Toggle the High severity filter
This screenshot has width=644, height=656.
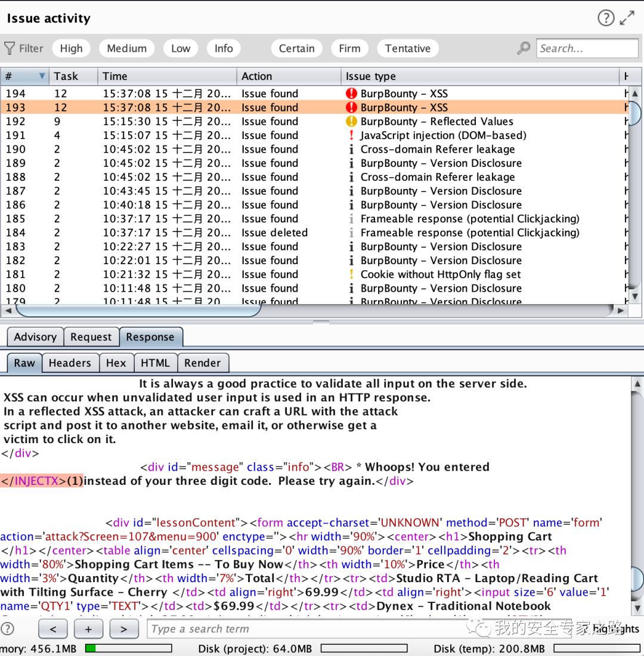71,48
